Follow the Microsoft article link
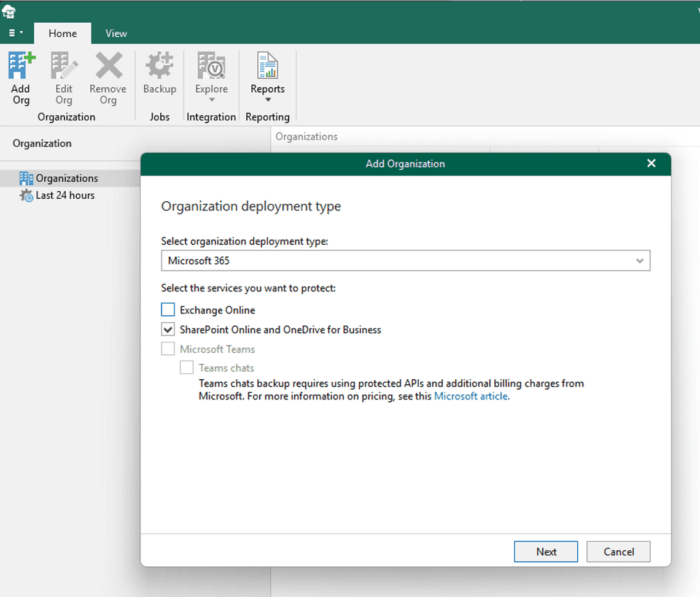 pyautogui.click(x=472, y=396)
